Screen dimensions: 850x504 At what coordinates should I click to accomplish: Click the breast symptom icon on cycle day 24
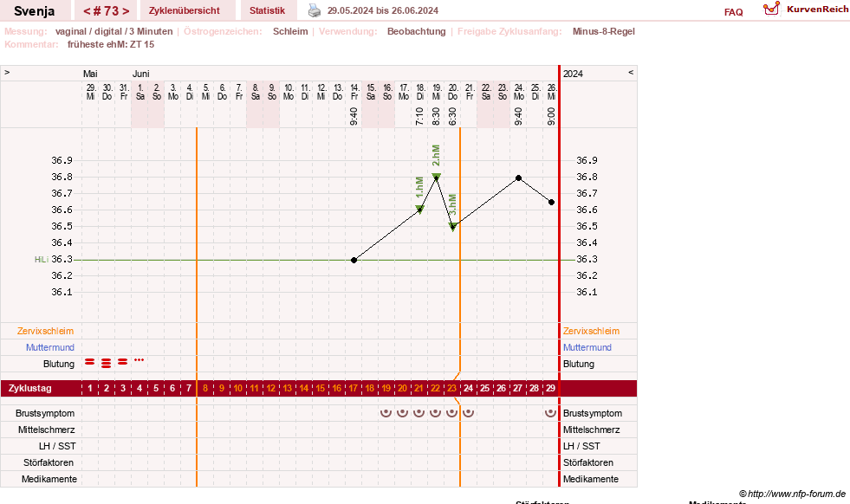pos(469,413)
